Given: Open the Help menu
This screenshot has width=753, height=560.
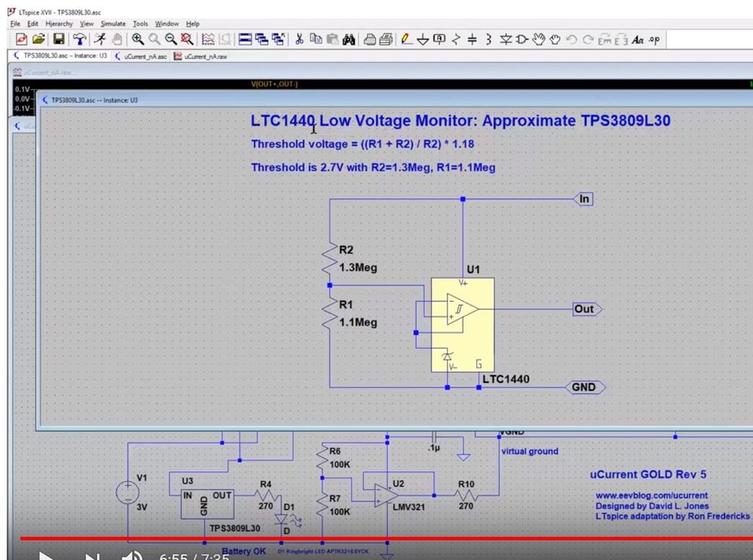Looking at the screenshot, I should point(193,24).
